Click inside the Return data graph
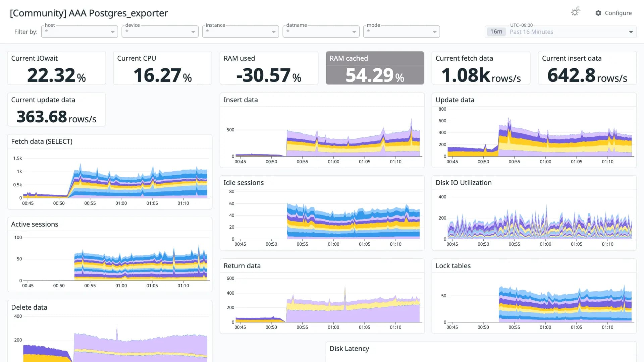 [328, 299]
